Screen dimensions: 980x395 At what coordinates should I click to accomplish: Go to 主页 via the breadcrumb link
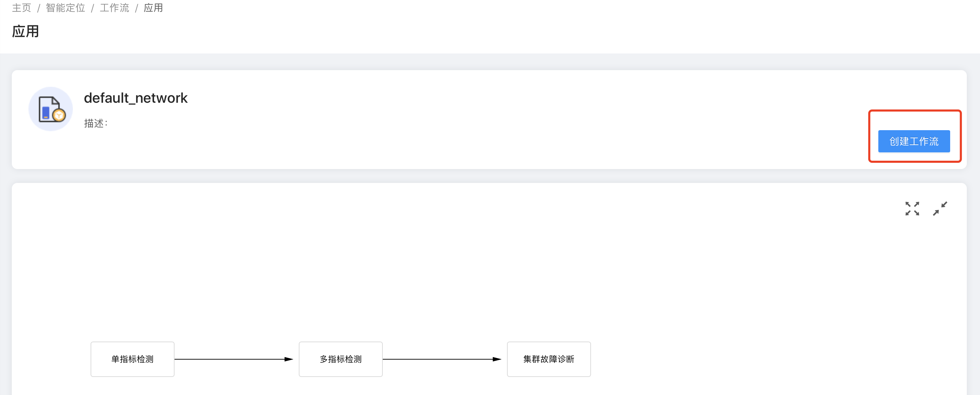click(x=21, y=8)
